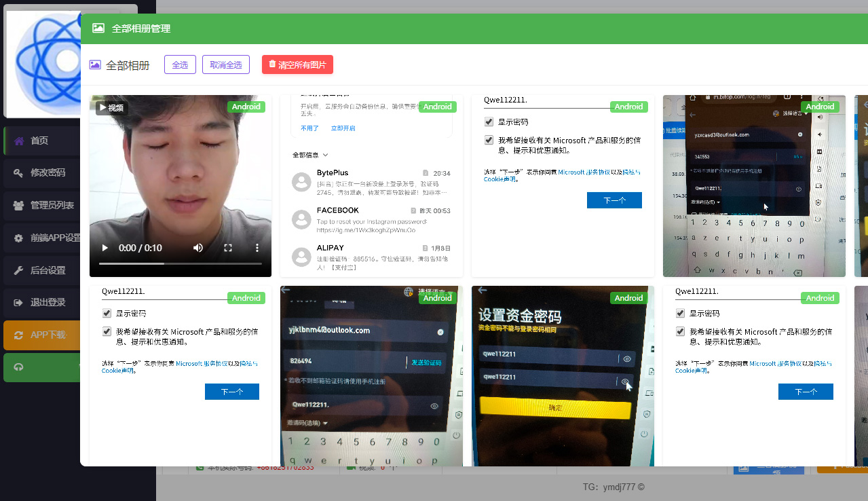Screen dimensions: 868x501
Task: Play the video thumbnail
Action: [x=105, y=248]
